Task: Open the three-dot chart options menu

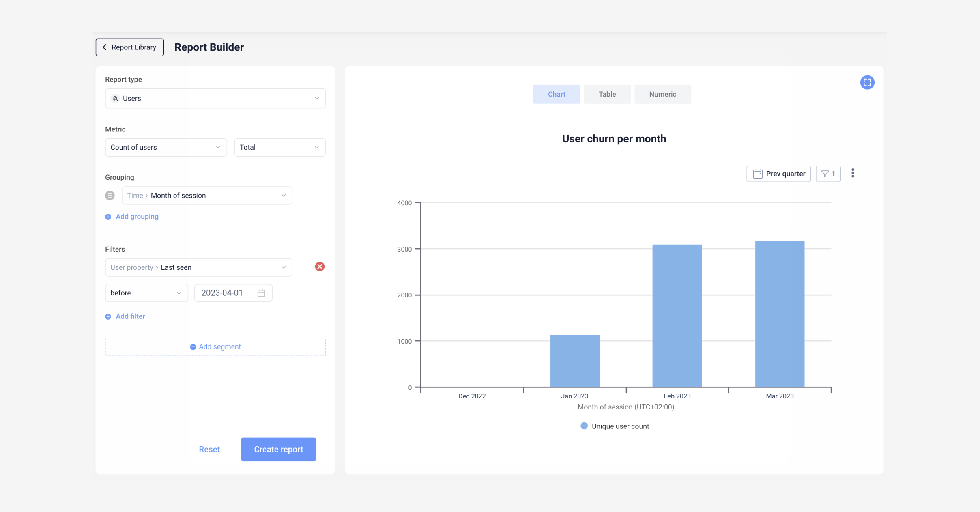Action: pyautogui.click(x=853, y=173)
